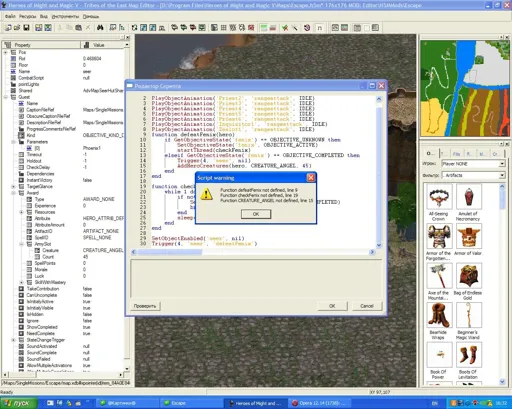This screenshot has width=512, height=409.
Task: Click the warning triangle icon in Script warning
Action: (206, 194)
